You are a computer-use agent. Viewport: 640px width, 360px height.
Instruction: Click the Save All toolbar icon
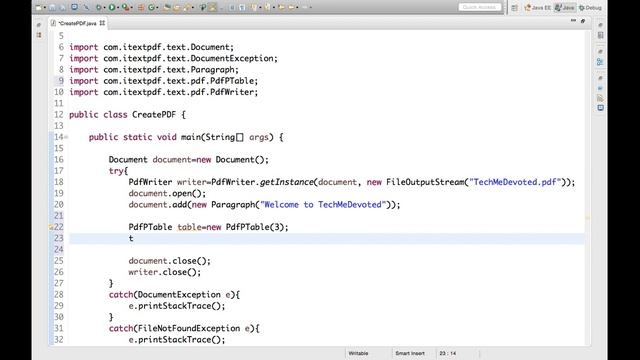pyautogui.click(x=62, y=7)
